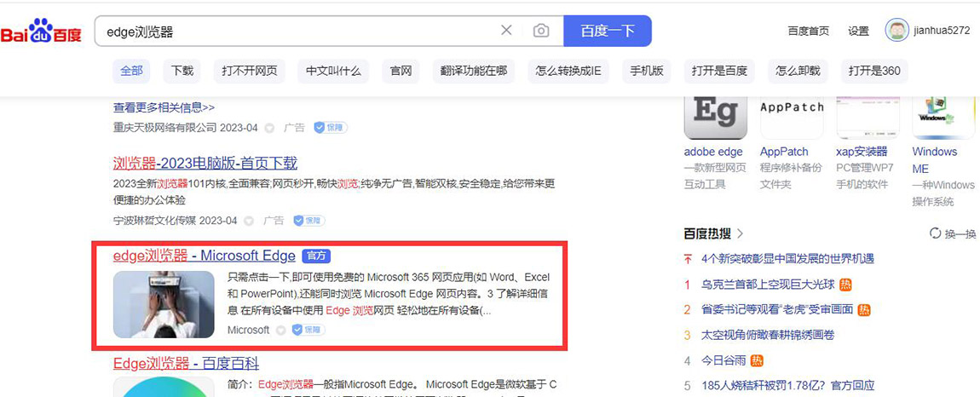Switch to the 下载 filter tab
Image resolution: width=980 pixels, height=397 pixels.
point(182,71)
